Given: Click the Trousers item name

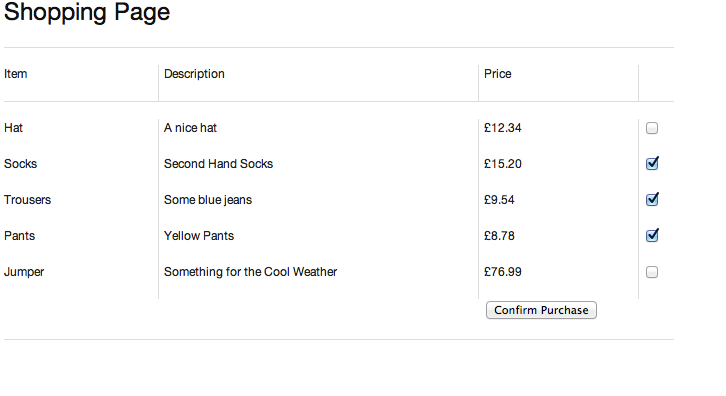Looking at the screenshot, I should coord(27,200).
